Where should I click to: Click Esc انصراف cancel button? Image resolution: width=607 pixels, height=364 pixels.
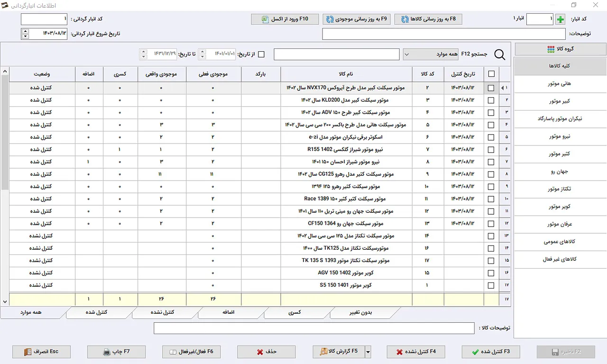[x=42, y=352]
